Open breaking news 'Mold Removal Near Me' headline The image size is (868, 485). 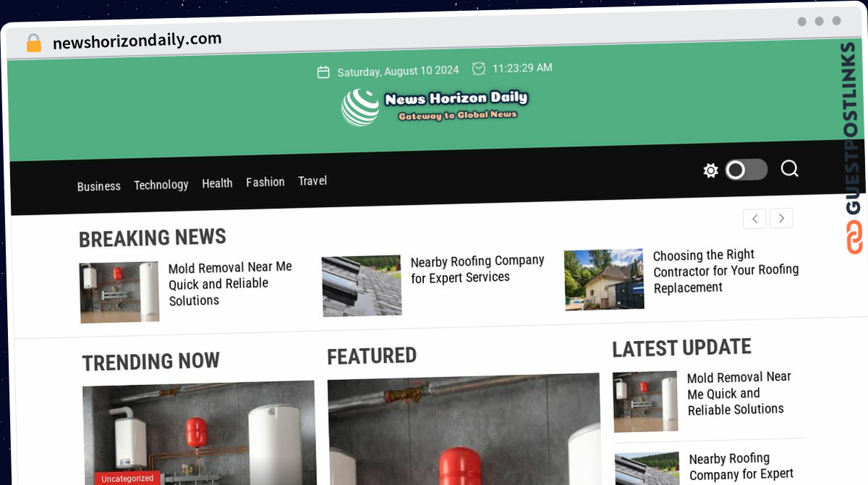230,284
